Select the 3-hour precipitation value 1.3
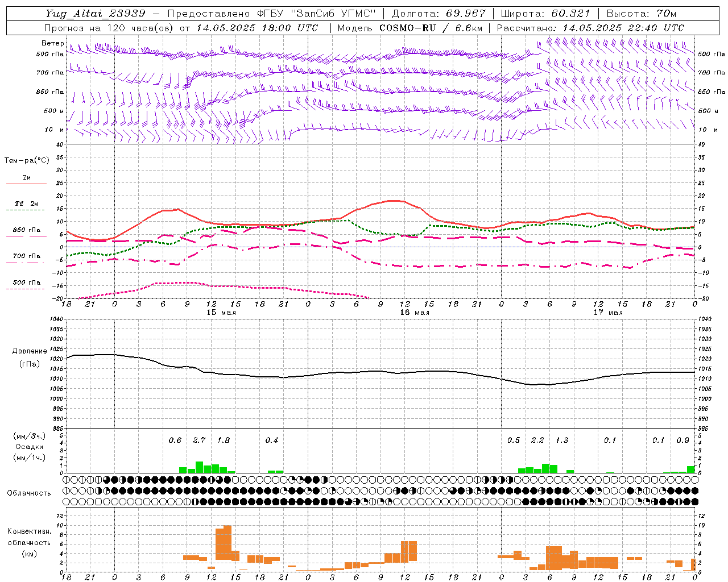 pyautogui.click(x=562, y=440)
